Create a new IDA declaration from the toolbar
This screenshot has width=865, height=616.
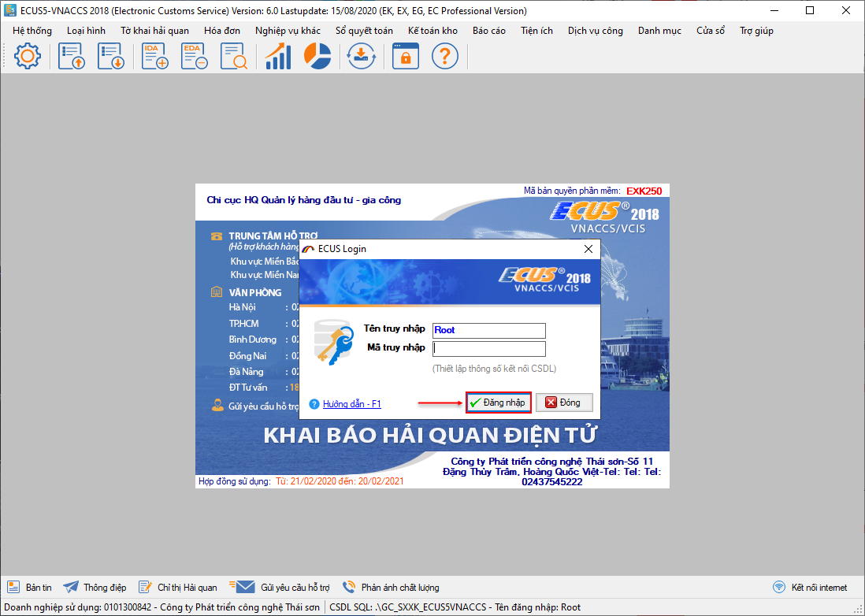(155, 56)
